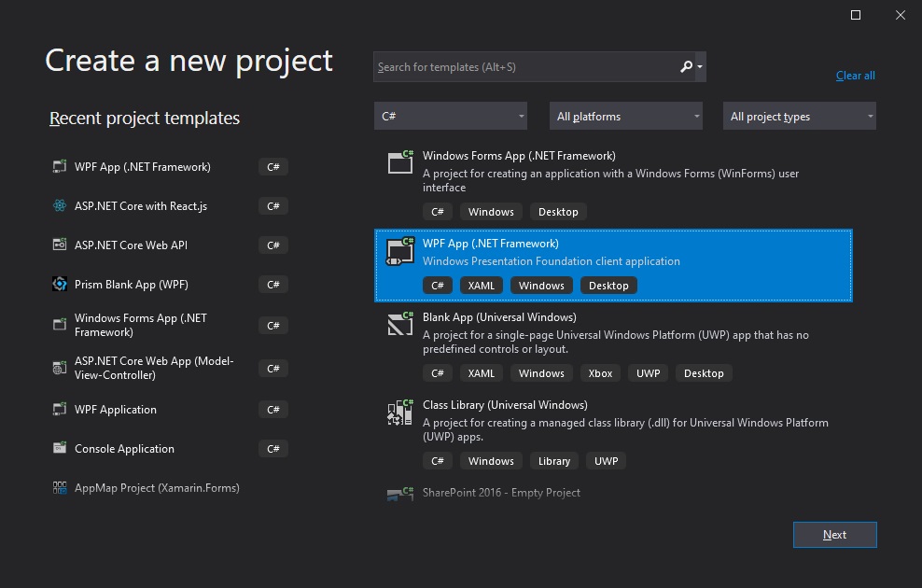Close the Create a new project dialog
The height and width of the screenshot is (588, 922).
[901, 15]
